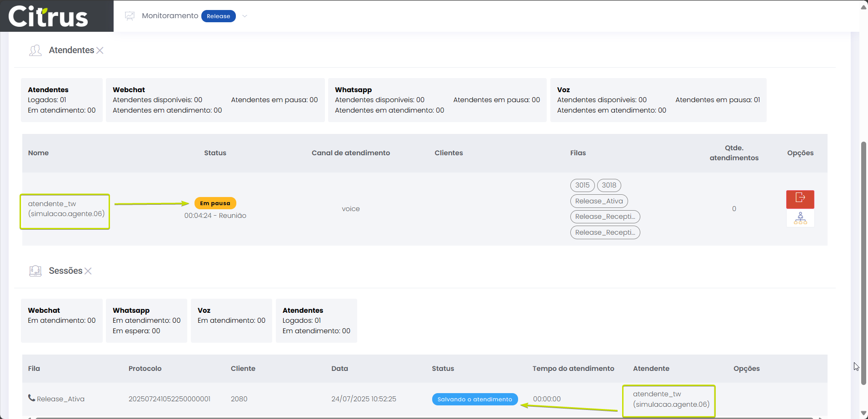
Task: Click the Em pausa status badge
Action: (x=215, y=203)
